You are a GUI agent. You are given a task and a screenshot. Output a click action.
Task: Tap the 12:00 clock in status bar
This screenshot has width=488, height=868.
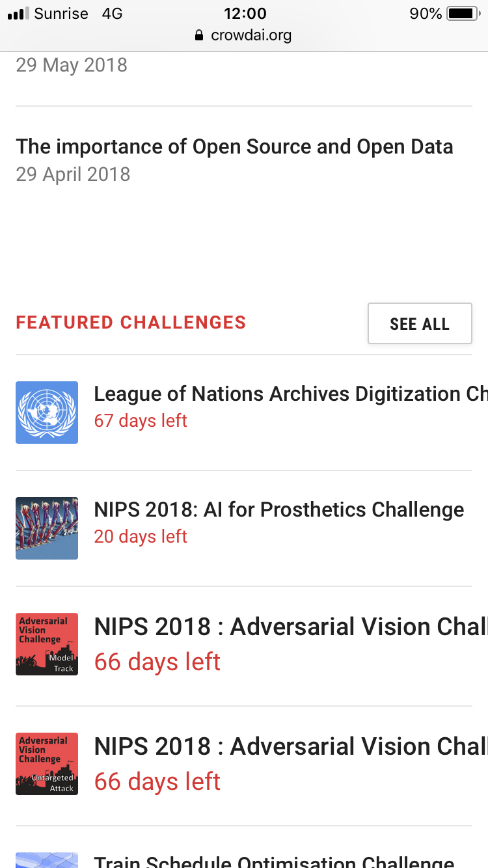tap(245, 13)
